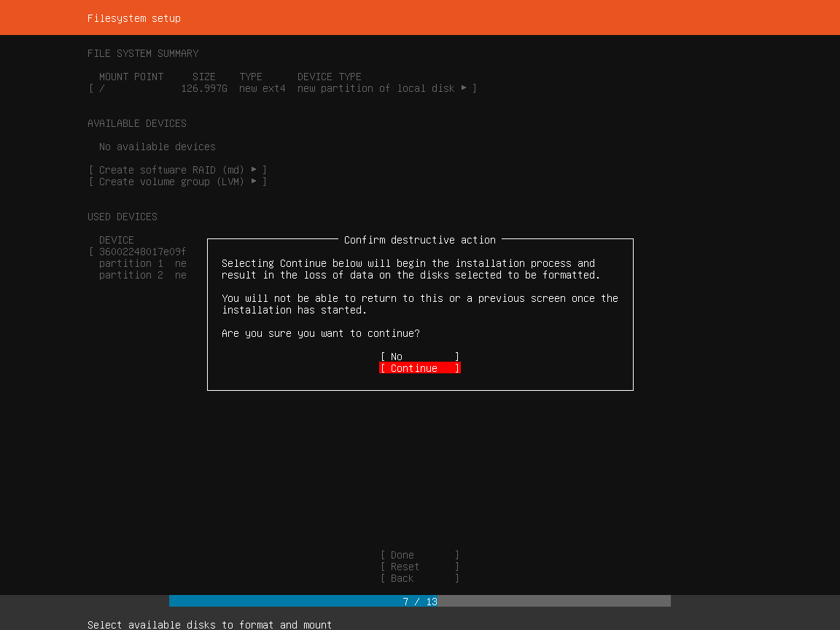Click 'Select available disks to format and mount' text
This screenshot has height=630, width=840.
click(x=209, y=625)
